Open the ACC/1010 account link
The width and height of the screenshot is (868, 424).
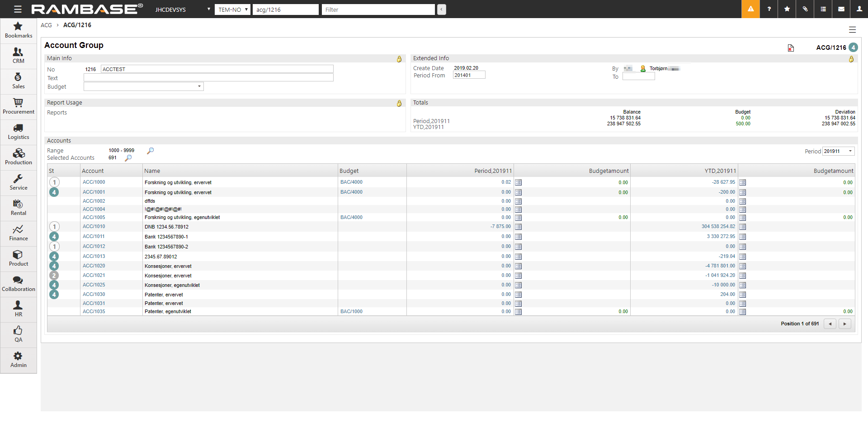94,226
